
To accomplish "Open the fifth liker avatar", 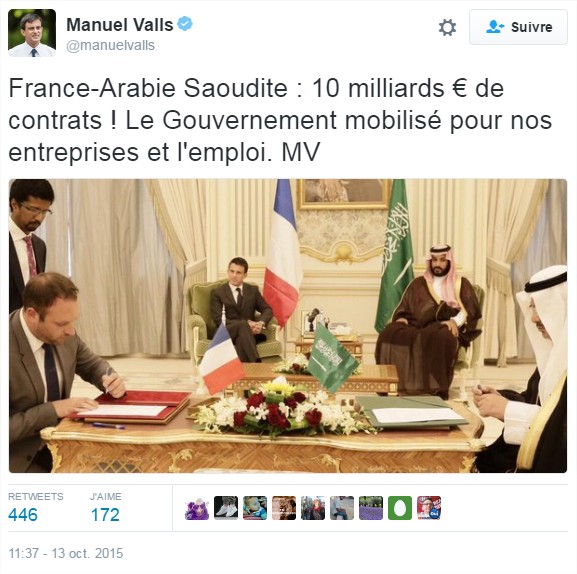I will click(313, 508).
